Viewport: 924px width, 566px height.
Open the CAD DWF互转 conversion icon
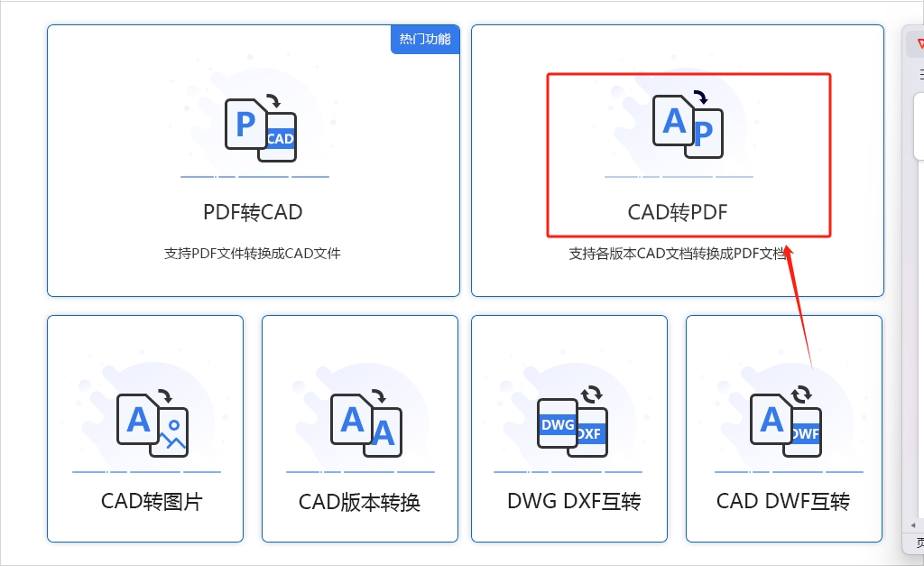[786, 421]
